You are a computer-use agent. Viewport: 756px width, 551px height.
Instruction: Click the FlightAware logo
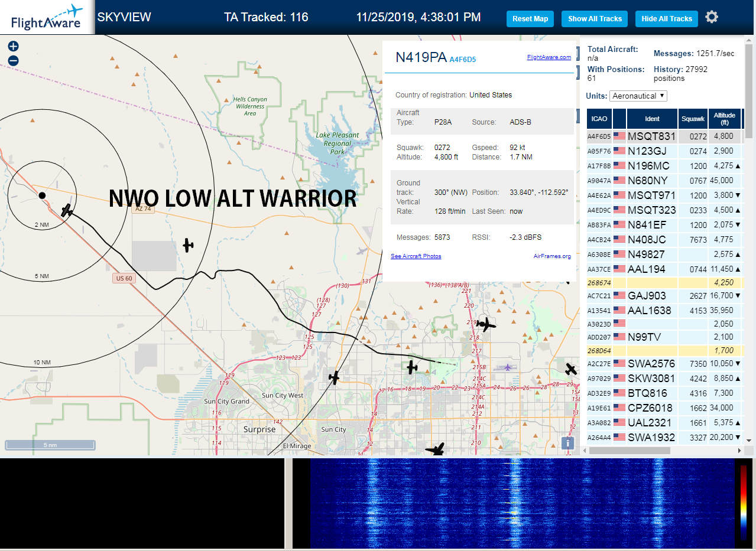pyautogui.click(x=47, y=17)
